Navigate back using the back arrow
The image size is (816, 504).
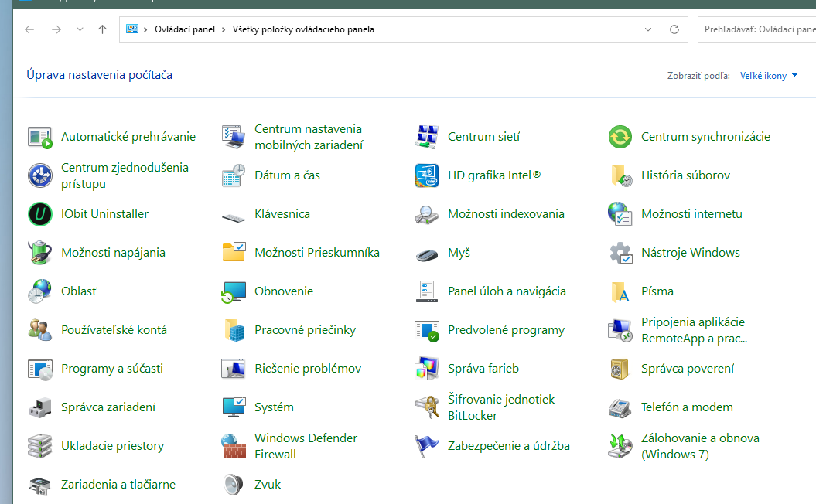coord(29,29)
